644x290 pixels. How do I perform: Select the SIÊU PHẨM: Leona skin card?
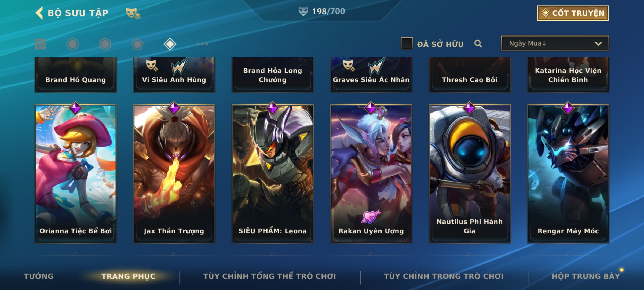(x=273, y=174)
